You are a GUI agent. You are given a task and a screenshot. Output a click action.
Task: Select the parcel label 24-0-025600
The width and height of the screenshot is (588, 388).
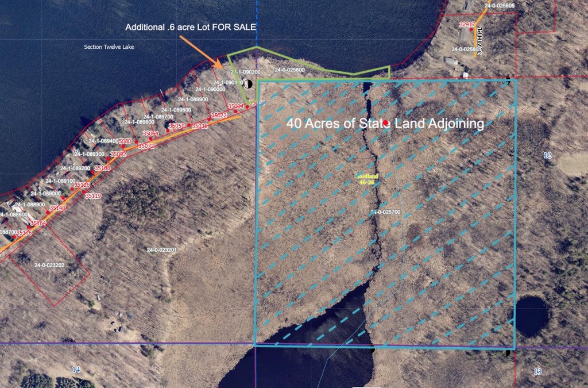290,70
